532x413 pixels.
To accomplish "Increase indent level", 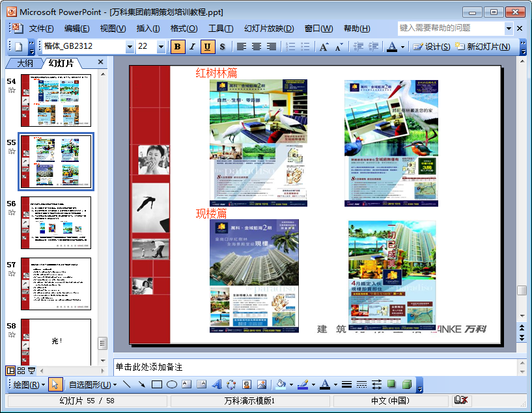I will [x=373, y=46].
